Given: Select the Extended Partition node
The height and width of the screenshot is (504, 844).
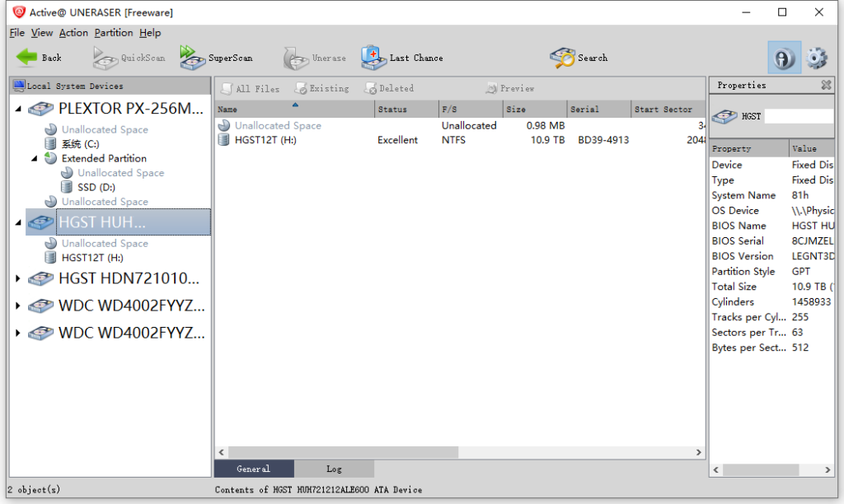Looking at the screenshot, I should 104,158.
